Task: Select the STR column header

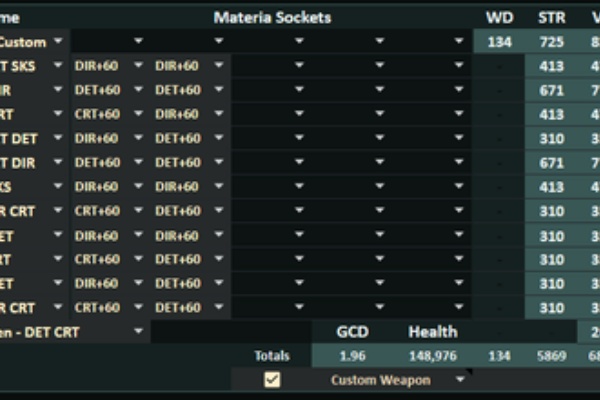Action: point(551,17)
